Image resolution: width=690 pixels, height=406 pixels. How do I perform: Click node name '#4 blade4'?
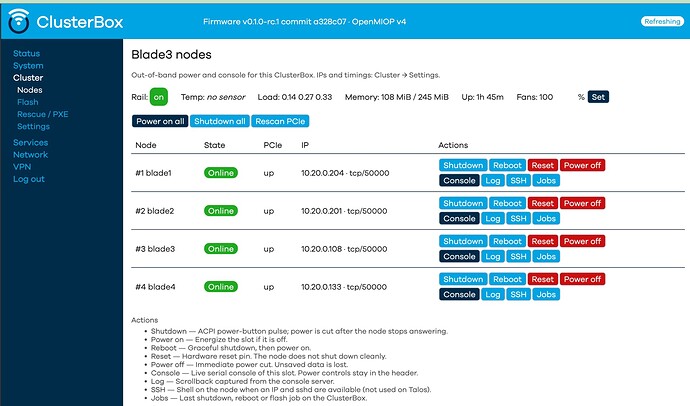point(155,287)
